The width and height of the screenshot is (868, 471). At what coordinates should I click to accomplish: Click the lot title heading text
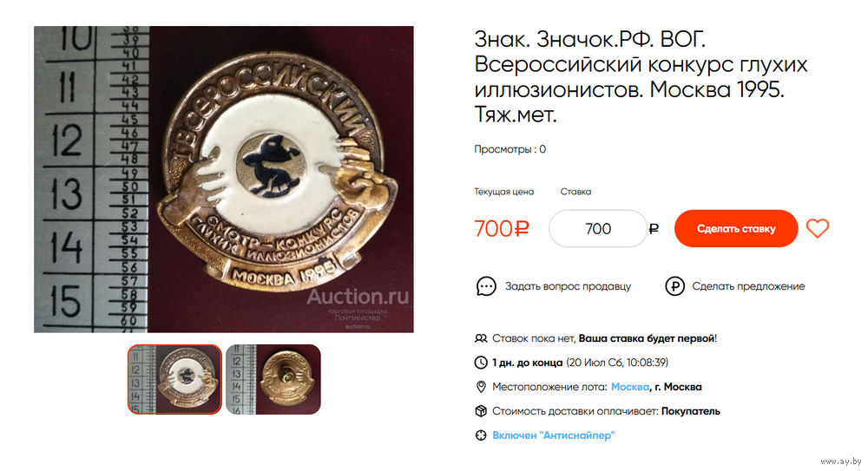click(641, 77)
